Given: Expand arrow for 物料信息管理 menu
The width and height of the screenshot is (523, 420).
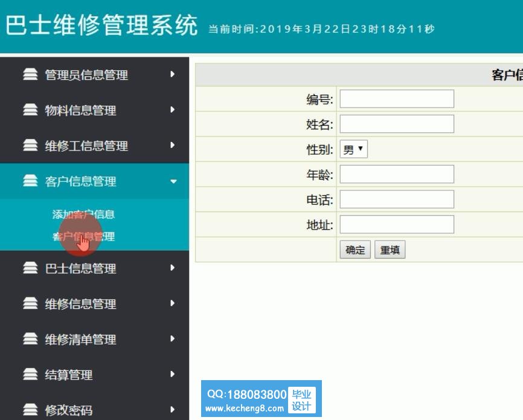Looking at the screenshot, I should coord(173,109).
